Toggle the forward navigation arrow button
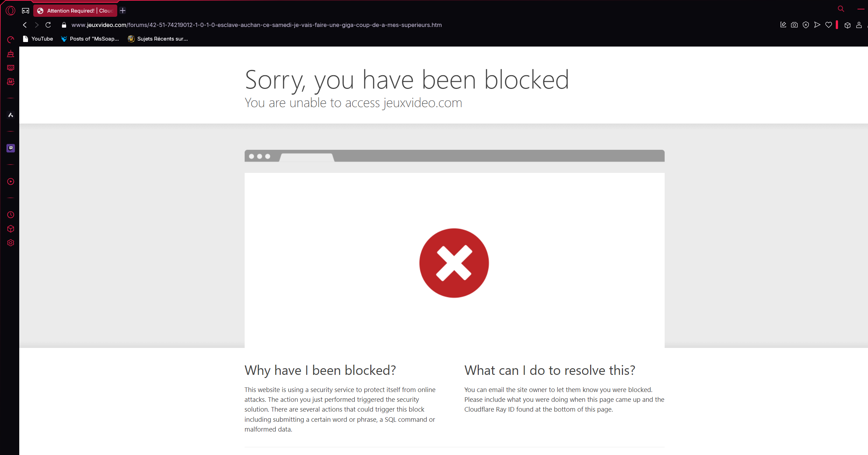 click(36, 24)
